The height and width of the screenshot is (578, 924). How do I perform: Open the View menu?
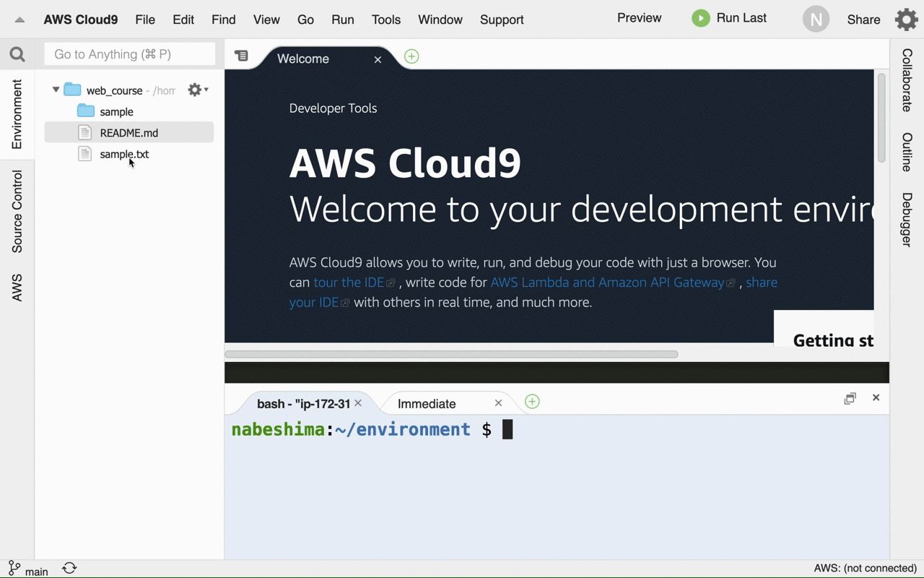[266, 20]
